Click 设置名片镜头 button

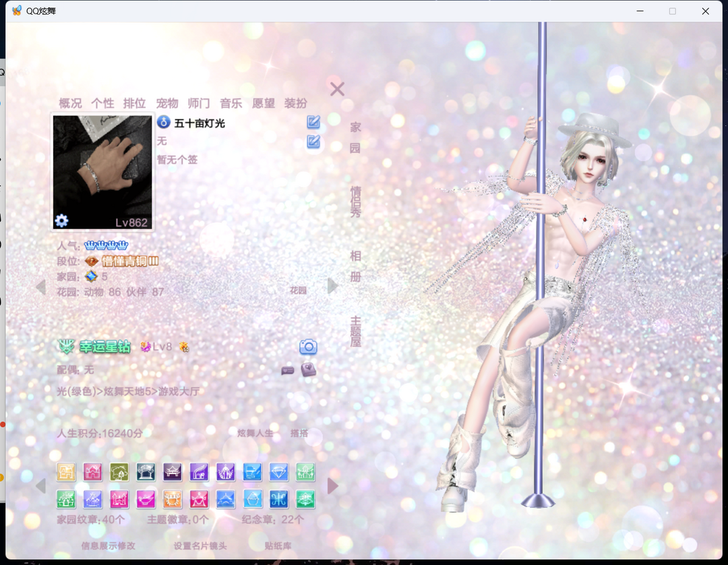point(200,545)
